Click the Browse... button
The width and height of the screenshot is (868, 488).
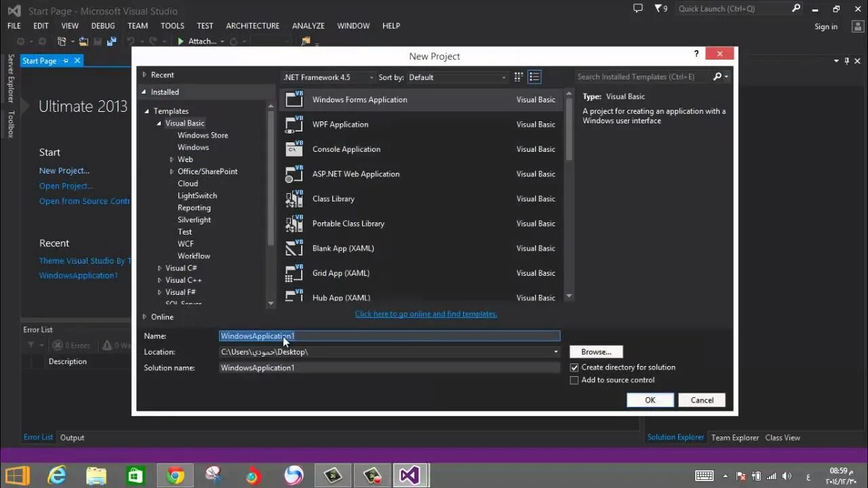pyautogui.click(x=596, y=352)
